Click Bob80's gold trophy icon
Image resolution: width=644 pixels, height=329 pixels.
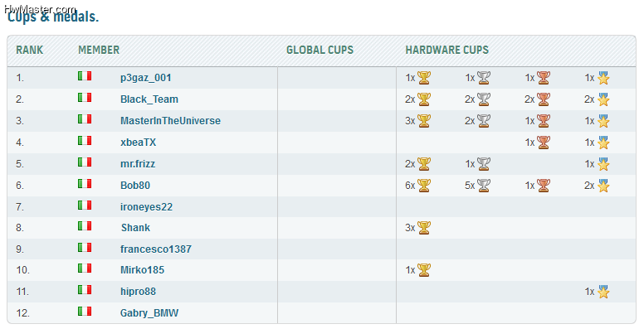(424, 186)
